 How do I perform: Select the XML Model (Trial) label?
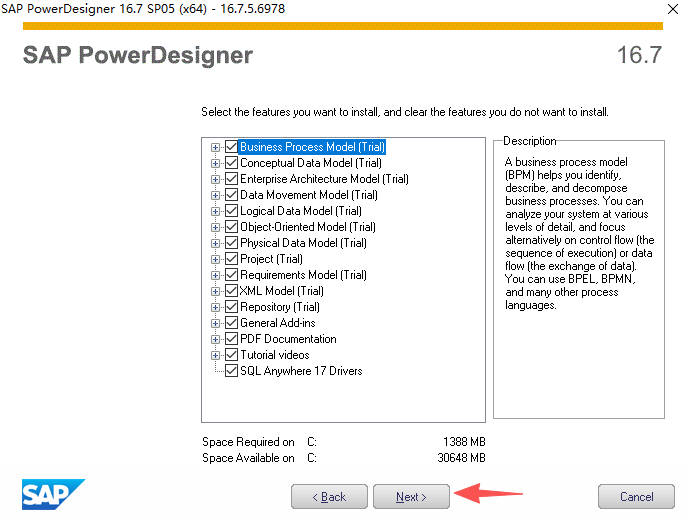[x=282, y=291]
